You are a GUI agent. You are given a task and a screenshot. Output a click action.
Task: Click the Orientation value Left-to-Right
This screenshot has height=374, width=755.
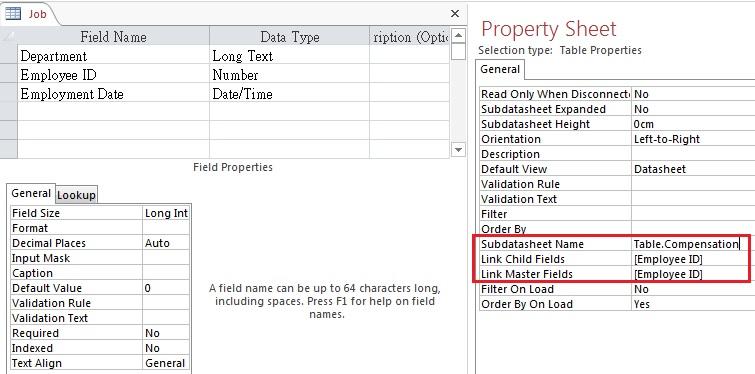[x=693, y=139]
